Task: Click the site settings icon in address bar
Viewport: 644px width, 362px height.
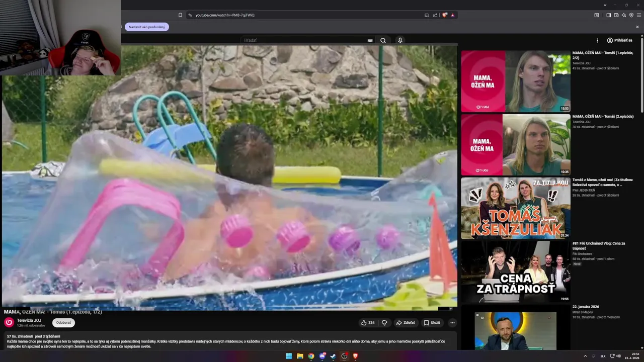Action: click(x=190, y=15)
